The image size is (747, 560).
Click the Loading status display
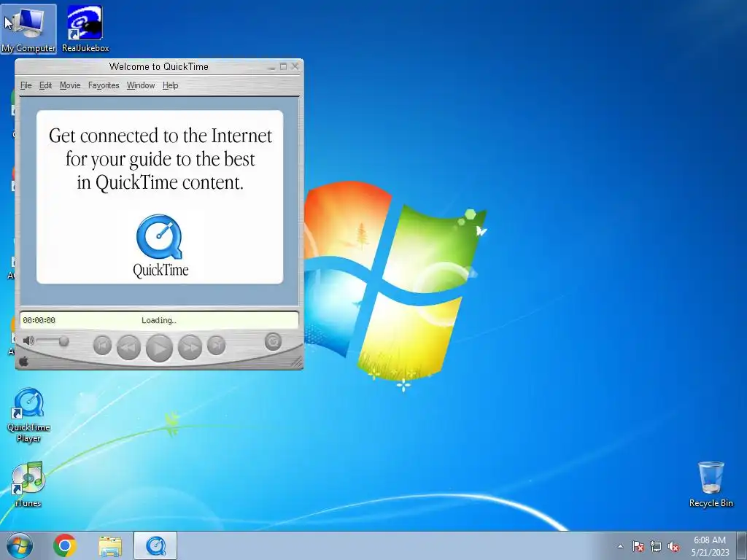(158, 321)
